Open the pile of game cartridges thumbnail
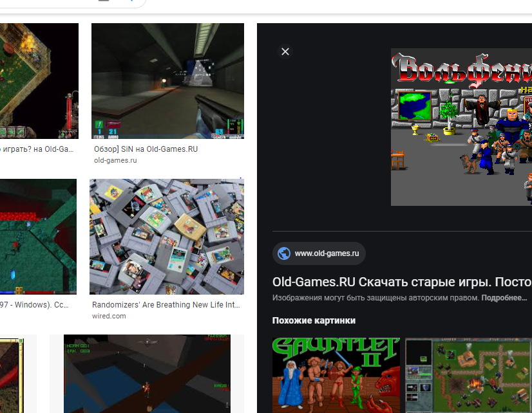 click(x=167, y=237)
